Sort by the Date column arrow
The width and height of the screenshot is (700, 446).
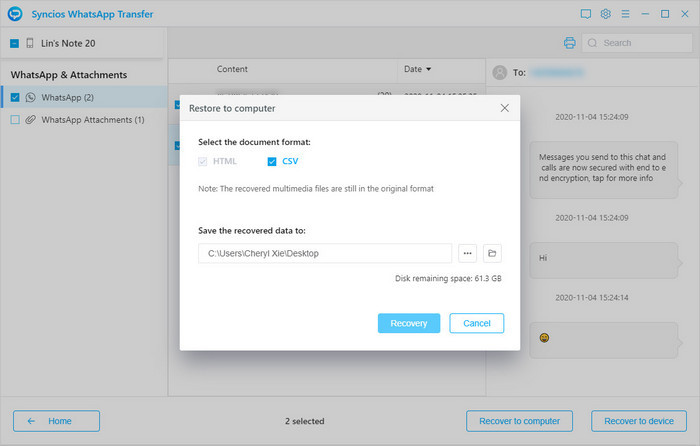tap(429, 70)
